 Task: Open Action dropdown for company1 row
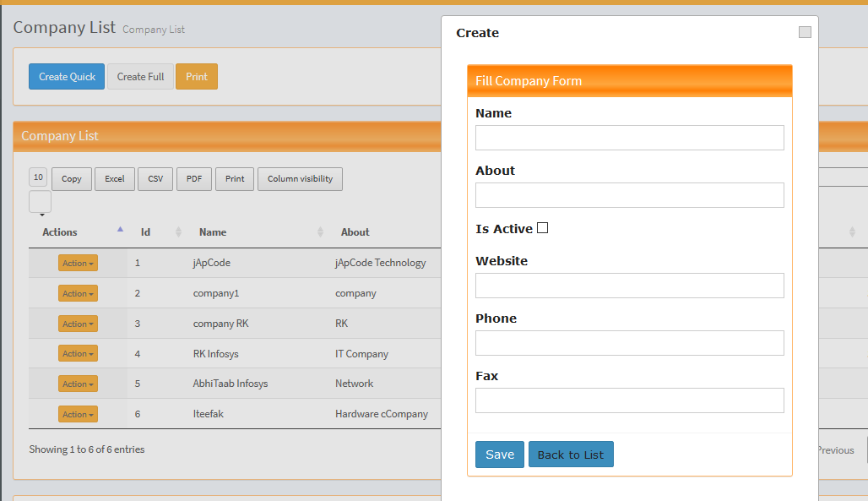coord(78,293)
